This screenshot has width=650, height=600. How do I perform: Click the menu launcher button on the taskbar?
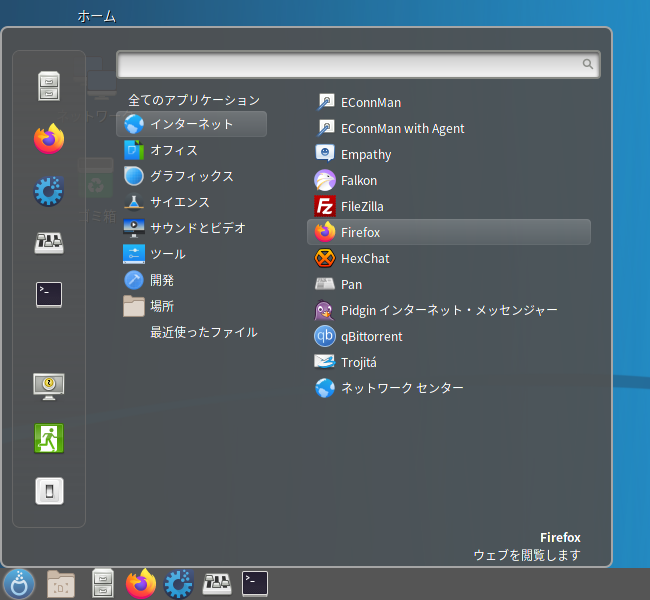point(19,584)
